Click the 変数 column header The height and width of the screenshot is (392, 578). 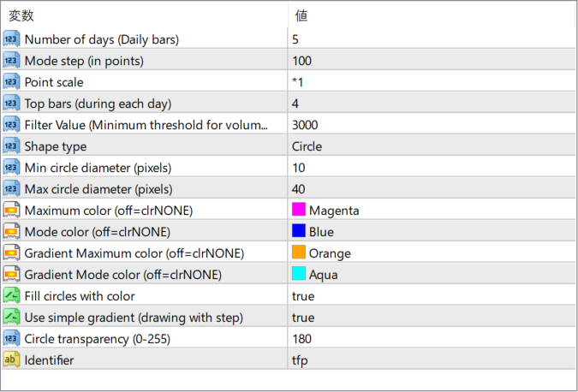click(22, 15)
